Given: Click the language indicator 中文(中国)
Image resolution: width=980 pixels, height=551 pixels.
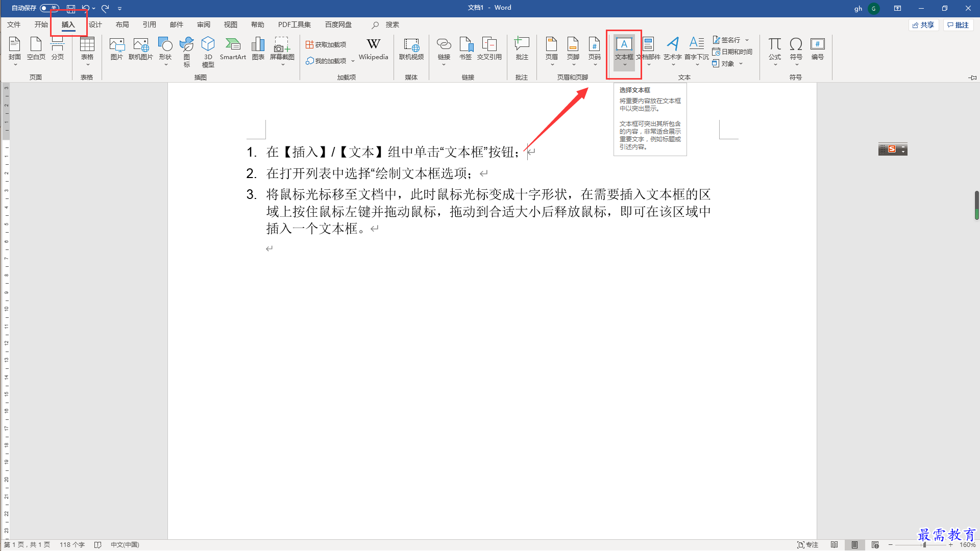Looking at the screenshot, I should point(125,545).
